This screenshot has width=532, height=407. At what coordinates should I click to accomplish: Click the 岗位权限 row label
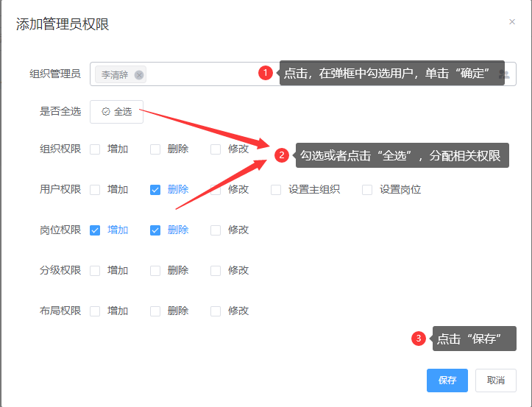[60, 230]
